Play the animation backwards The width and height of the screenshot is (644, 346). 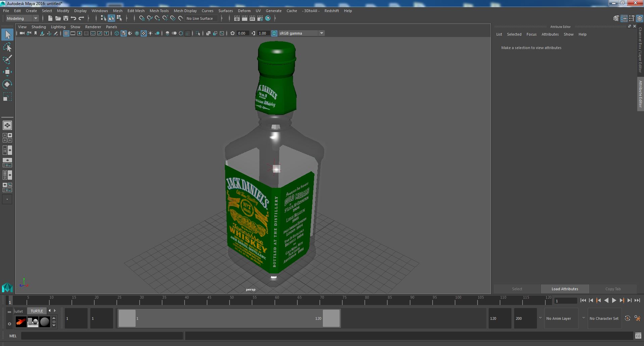click(x=606, y=301)
